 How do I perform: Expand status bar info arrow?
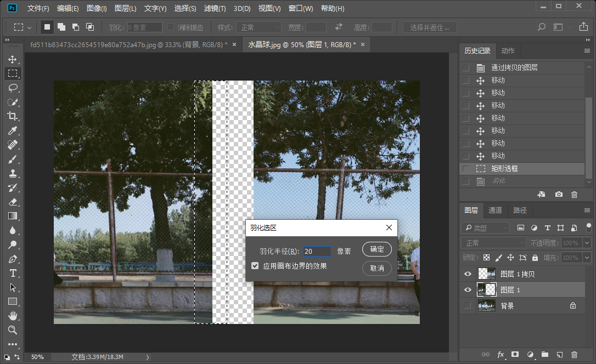(x=148, y=357)
